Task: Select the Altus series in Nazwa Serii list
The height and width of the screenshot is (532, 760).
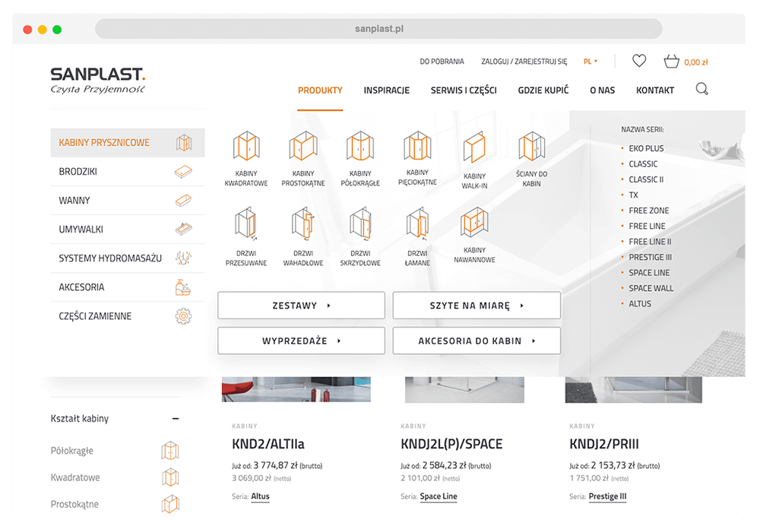Action: (640, 303)
